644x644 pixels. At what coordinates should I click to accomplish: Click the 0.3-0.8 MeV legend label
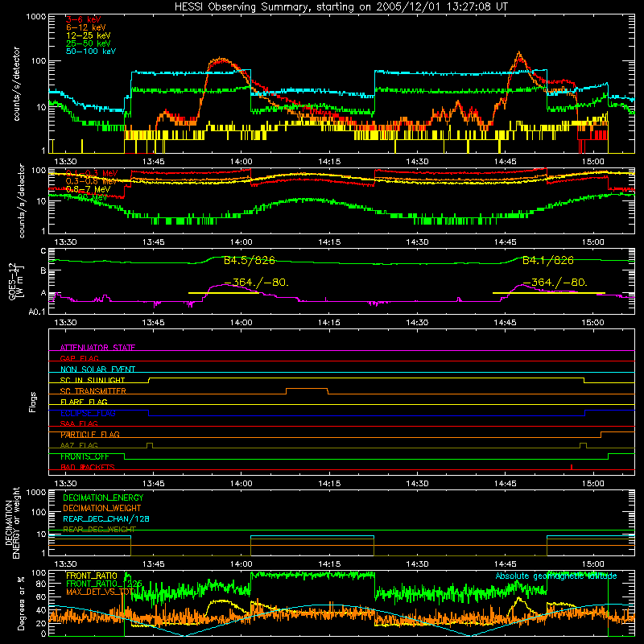91,181
